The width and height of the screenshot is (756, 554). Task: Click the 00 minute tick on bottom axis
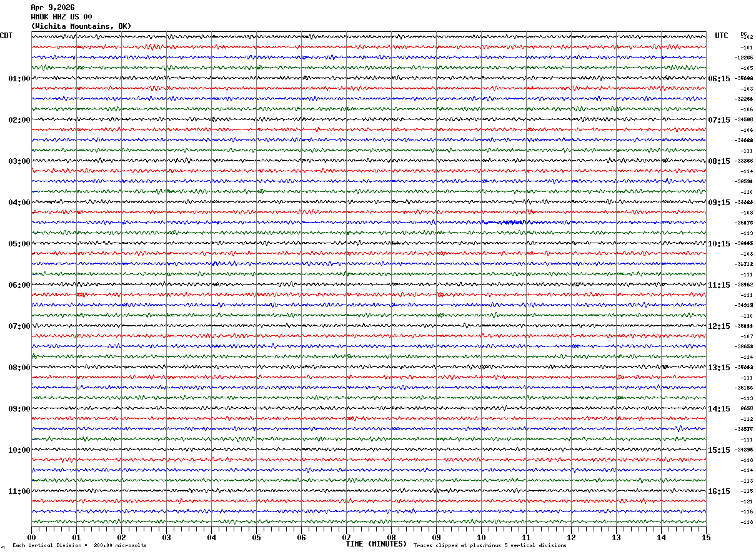(x=31, y=537)
